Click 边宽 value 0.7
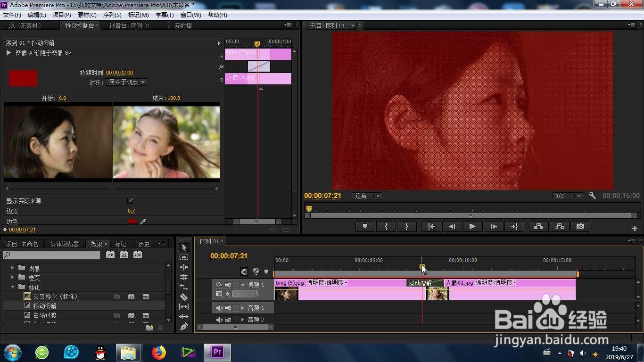The image size is (644, 362). click(131, 211)
